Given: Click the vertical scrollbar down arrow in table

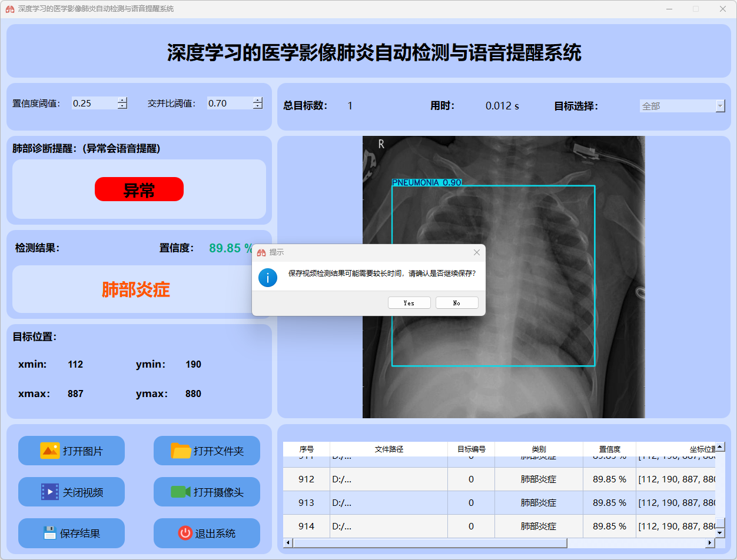Looking at the screenshot, I should [x=719, y=532].
